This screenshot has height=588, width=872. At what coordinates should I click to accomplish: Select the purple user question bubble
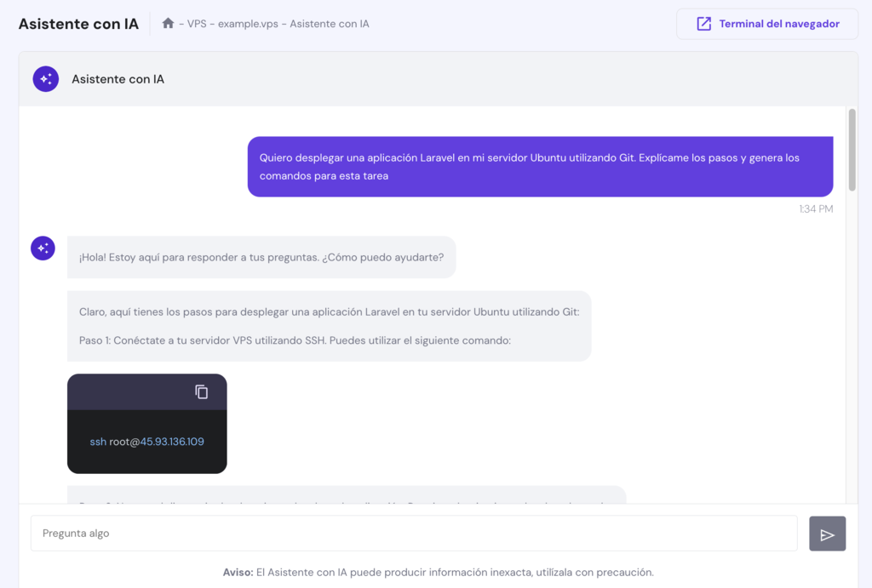tap(539, 166)
